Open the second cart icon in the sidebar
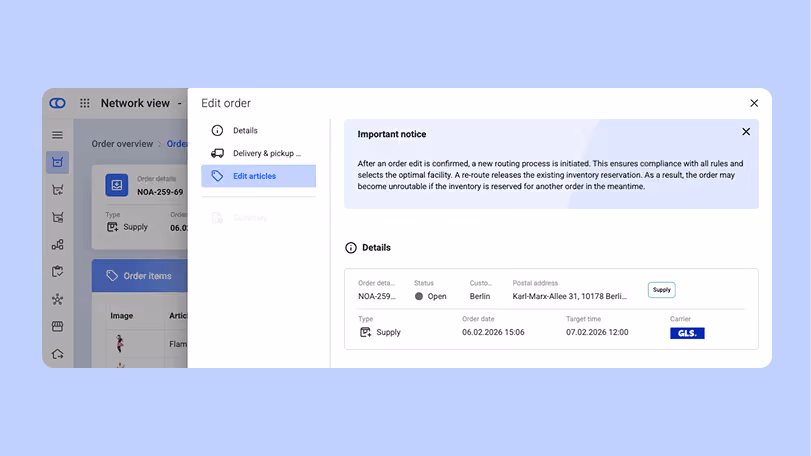This screenshot has width=811, height=456. 57,190
